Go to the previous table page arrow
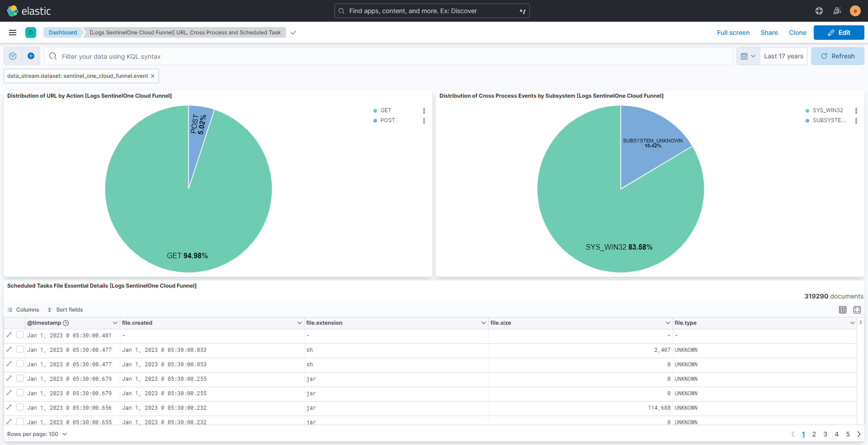 (793, 434)
